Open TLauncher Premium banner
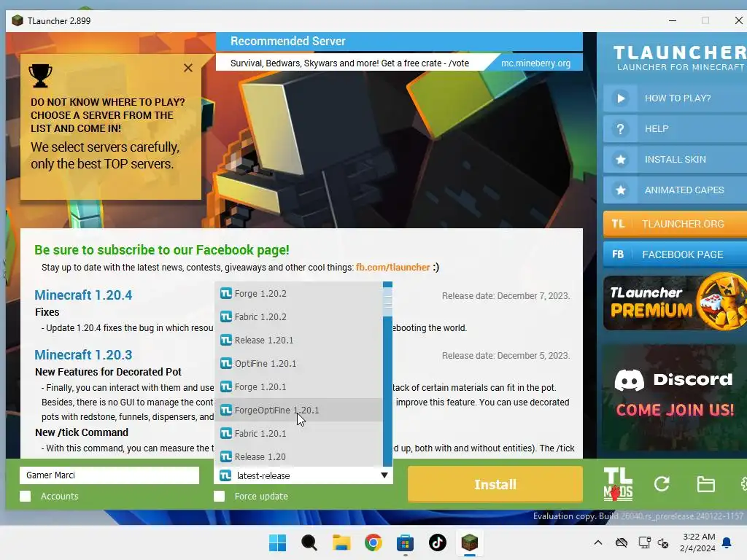Image resolution: width=747 pixels, height=560 pixels. (675, 302)
